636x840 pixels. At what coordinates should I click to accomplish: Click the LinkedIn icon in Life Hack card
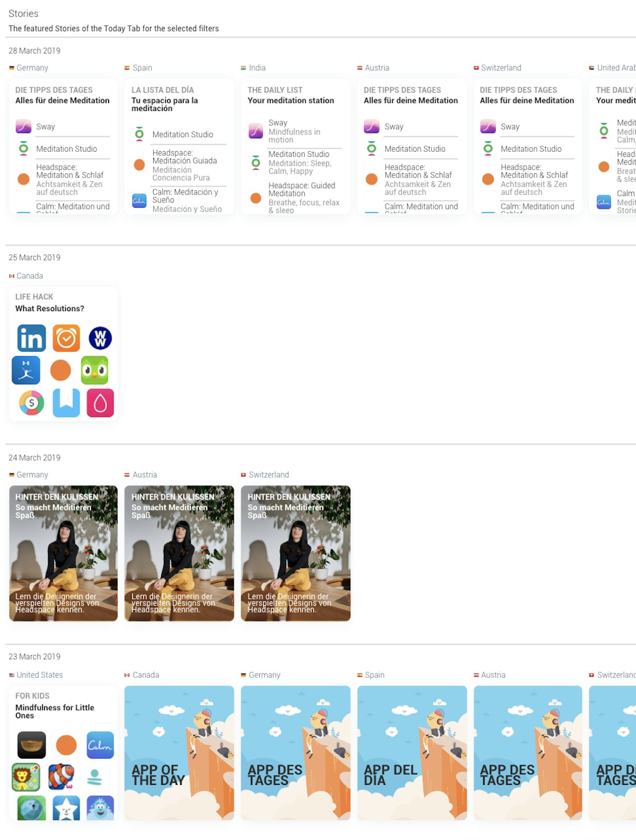(31, 338)
